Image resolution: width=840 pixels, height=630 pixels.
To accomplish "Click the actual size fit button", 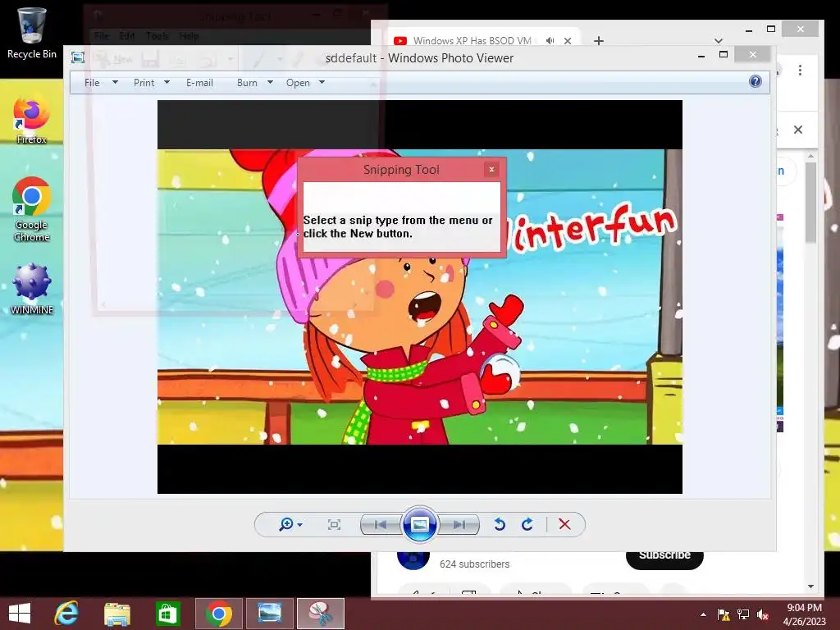I will [334, 524].
